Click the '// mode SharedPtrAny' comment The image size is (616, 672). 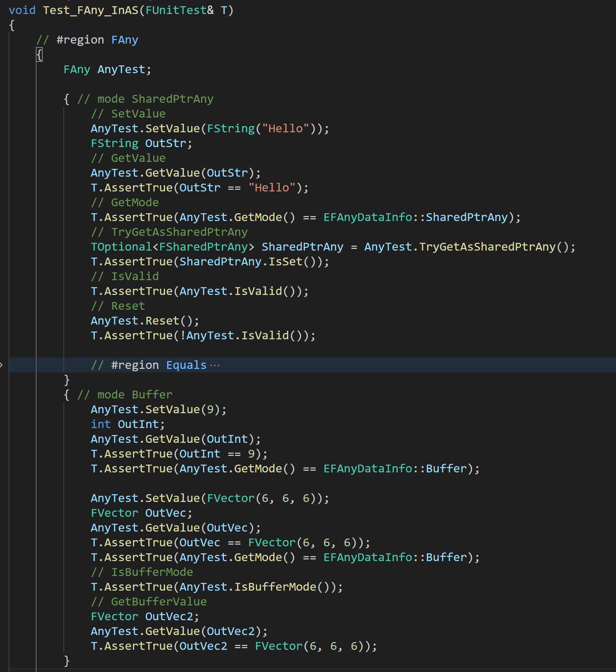coord(145,99)
